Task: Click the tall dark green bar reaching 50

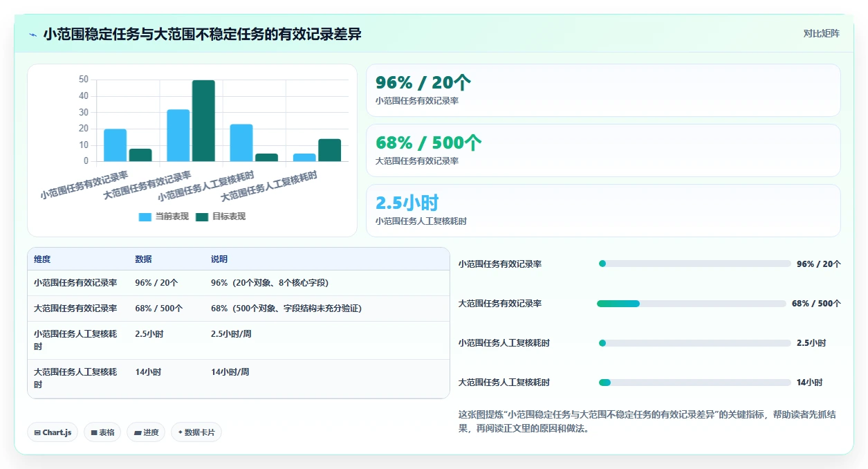Action: click(203, 121)
